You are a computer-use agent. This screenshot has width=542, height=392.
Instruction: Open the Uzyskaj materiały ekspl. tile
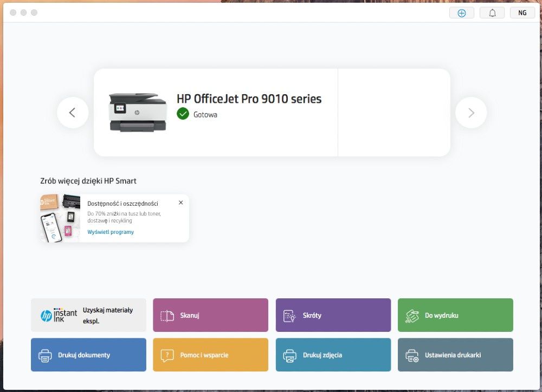click(x=88, y=315)
